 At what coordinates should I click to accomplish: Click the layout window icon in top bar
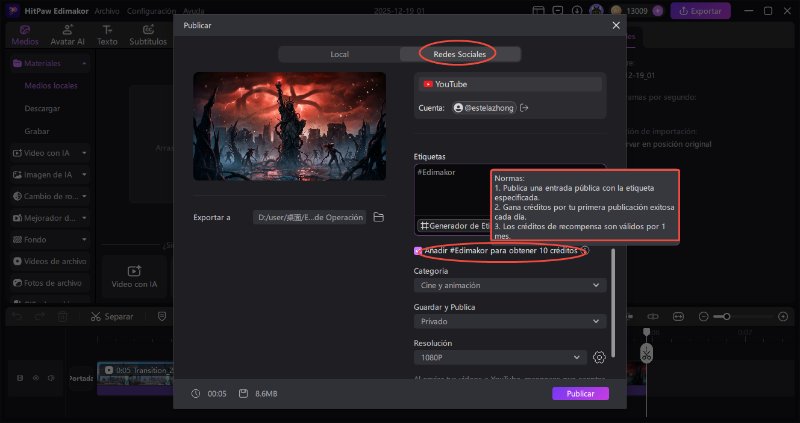coord(538,11)
